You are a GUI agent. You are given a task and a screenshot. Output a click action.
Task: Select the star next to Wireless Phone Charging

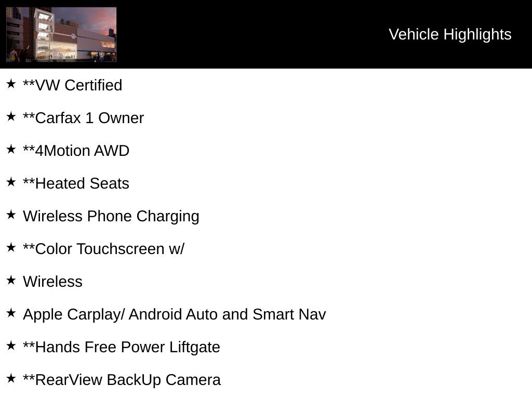[11, 215]
